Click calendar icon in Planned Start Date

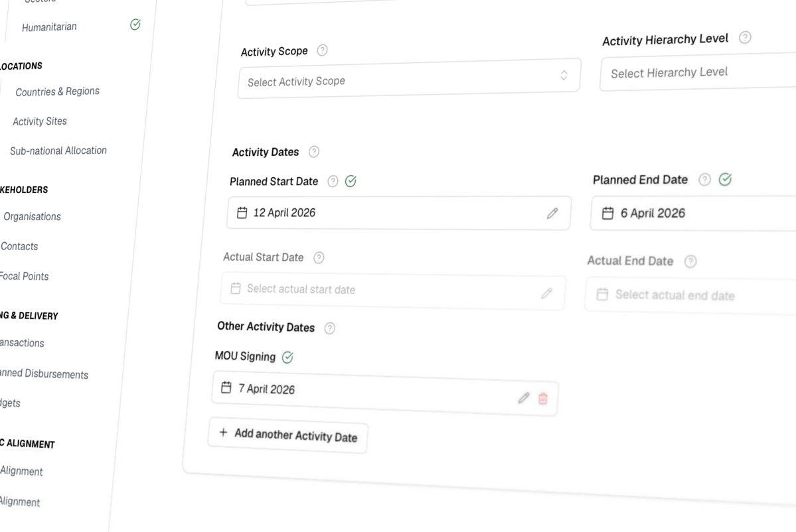coord(242,212)
